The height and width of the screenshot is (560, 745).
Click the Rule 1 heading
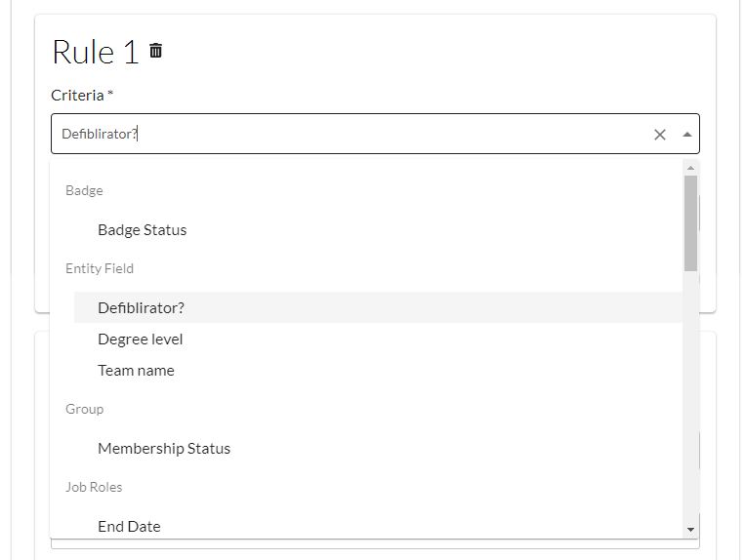[x=95, y=52]
